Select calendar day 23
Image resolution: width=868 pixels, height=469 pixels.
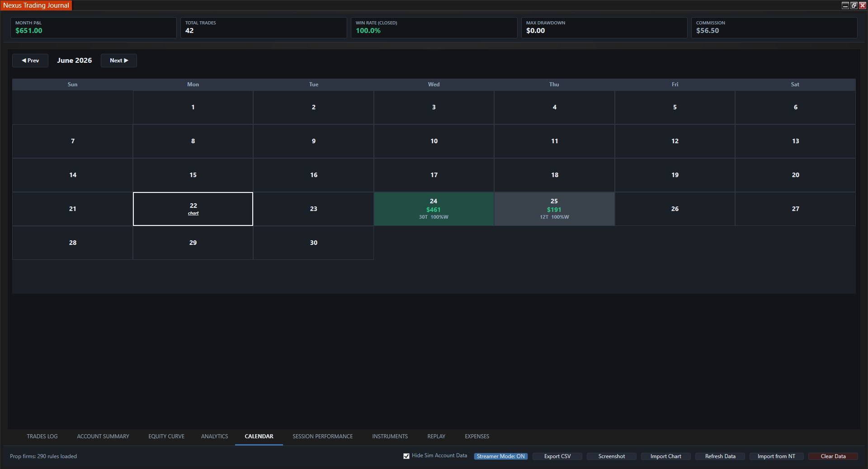point(314,209)
